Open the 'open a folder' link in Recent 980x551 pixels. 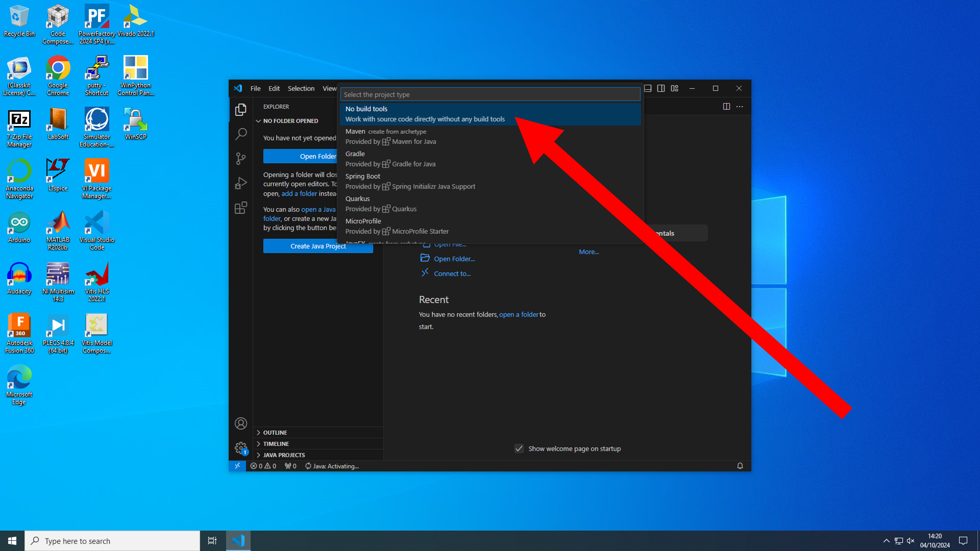(518, 314)
